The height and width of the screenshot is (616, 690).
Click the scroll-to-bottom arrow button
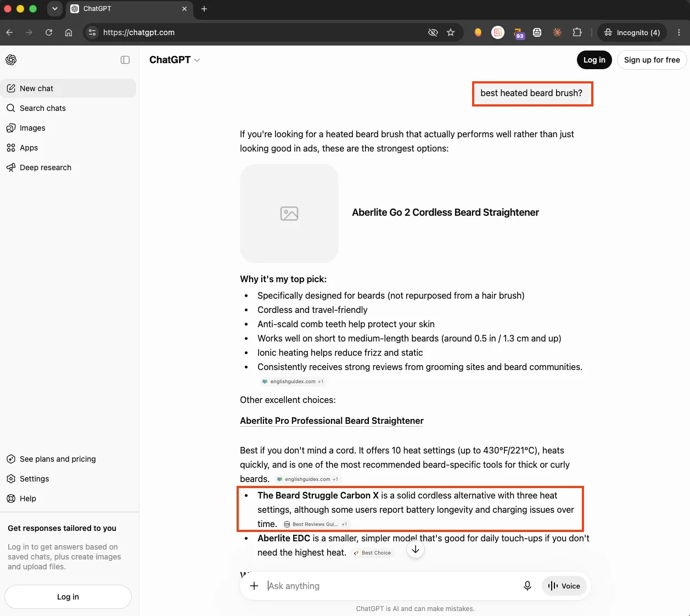click(416, 550)
